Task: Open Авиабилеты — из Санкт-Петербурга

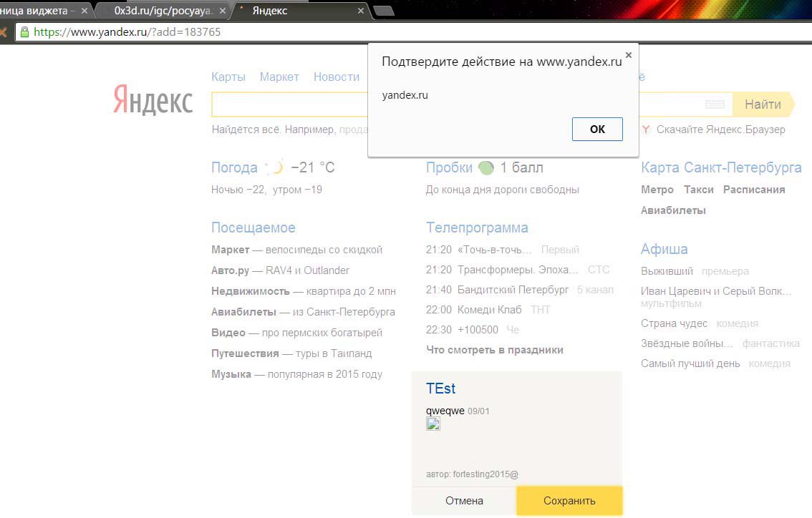Action: 303,311
